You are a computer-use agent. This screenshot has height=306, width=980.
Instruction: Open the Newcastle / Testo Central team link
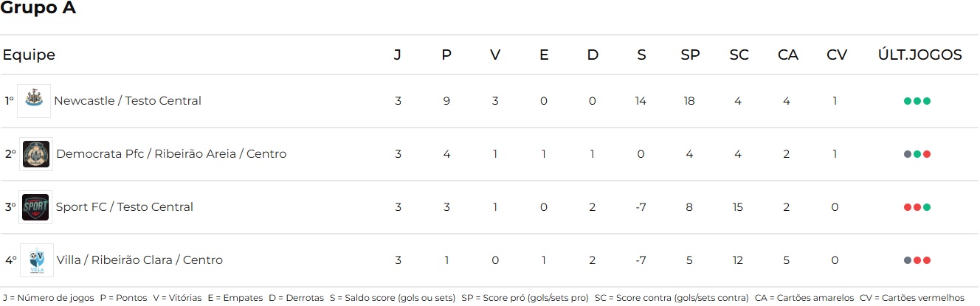tap(128, 101)
